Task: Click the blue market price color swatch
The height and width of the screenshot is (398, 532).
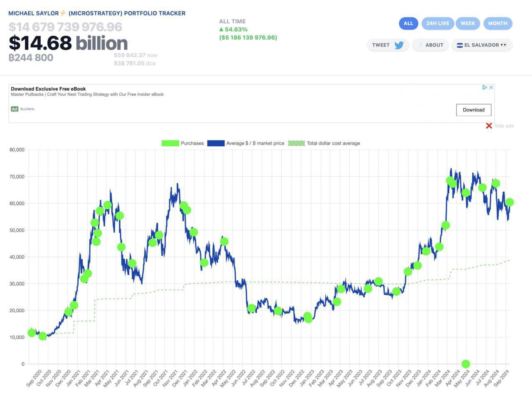Action: coord(216,143)
